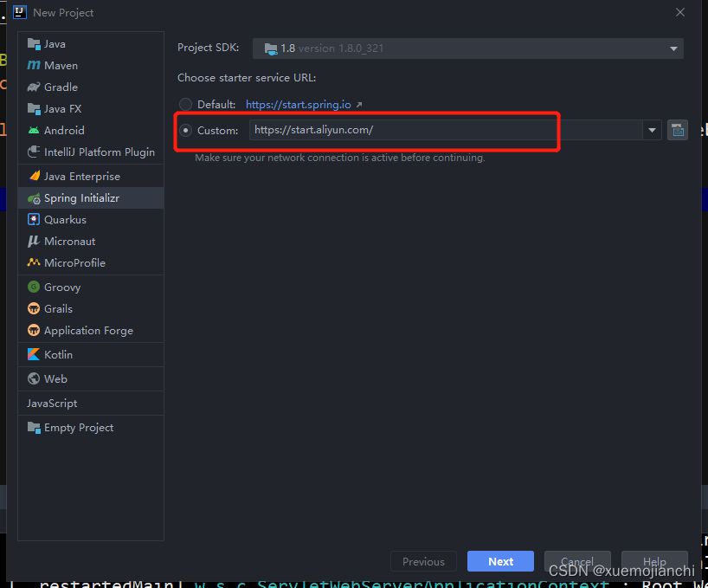The image size is (708, 588).
Task: Click the 'Java FX' label text
Action: 63,109
